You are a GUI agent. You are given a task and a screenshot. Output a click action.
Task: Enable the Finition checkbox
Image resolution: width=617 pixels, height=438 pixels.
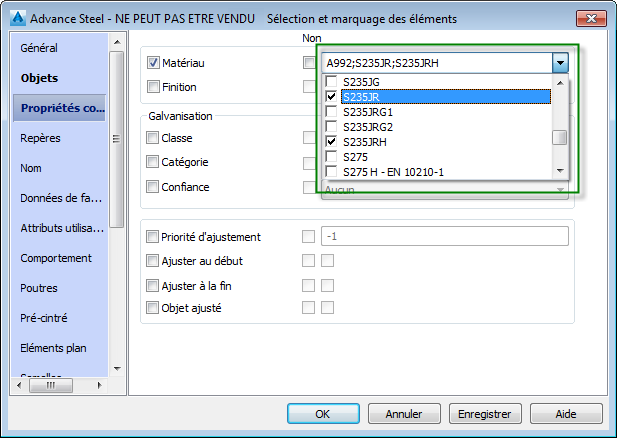154,87
